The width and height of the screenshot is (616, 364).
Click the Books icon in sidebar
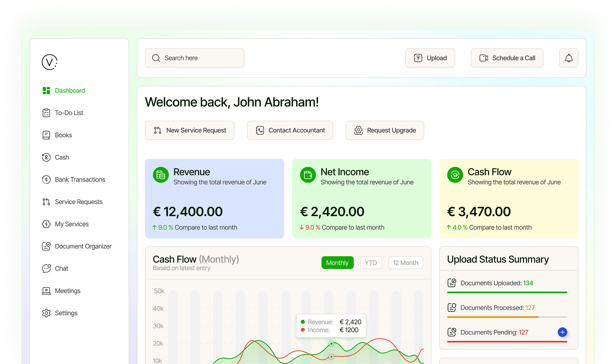(46, 135)
